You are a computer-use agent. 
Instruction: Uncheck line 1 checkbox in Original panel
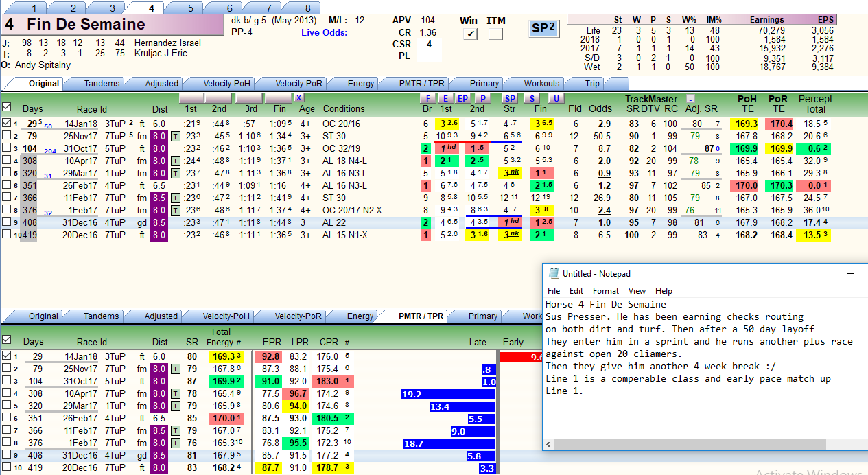pyautogui.click(x=6, y=124)
